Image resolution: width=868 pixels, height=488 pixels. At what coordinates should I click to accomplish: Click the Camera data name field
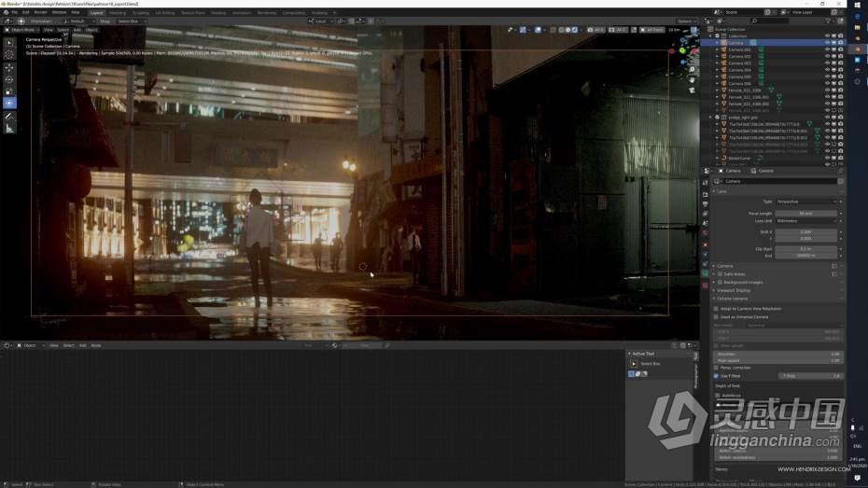click(780, 181)
